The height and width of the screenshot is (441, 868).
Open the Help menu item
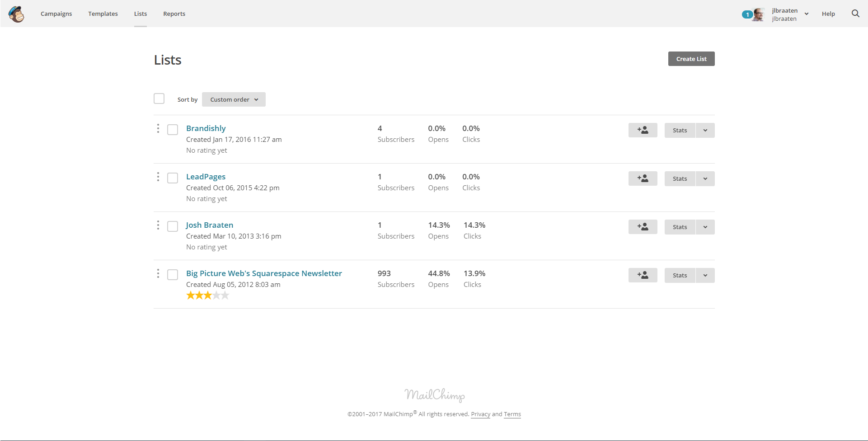point(828,14)
